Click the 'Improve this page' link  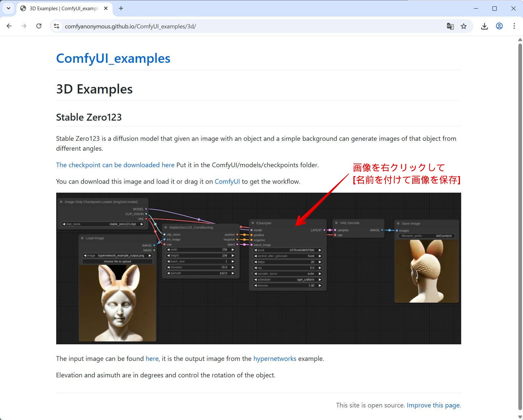tap(433, 405)
